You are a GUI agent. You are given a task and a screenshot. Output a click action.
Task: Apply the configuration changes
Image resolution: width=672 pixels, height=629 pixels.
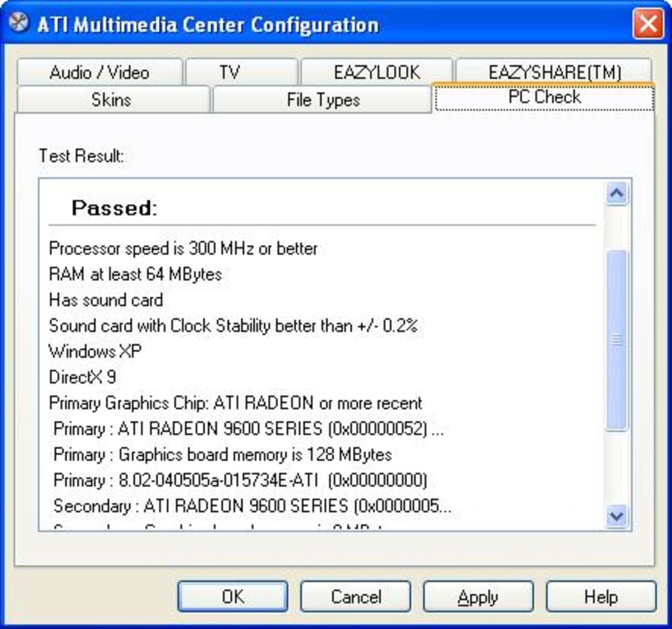coord(478,596)
